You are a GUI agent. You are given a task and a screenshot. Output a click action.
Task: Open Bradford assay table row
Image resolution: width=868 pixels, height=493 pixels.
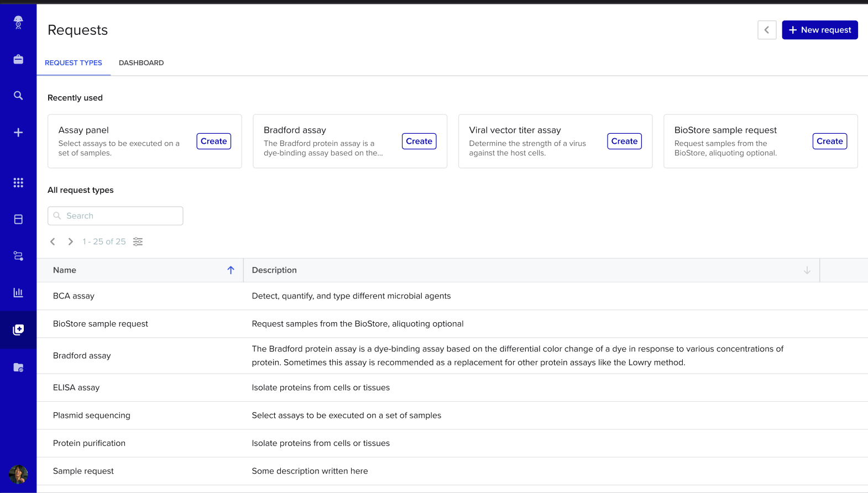tap(452, 356)
